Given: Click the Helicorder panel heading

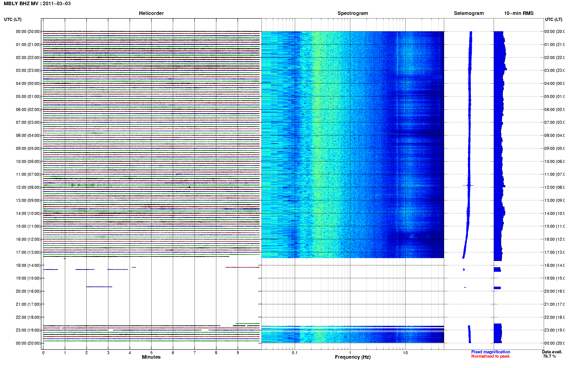Looking at the screenshot, I should click(151, 13).
